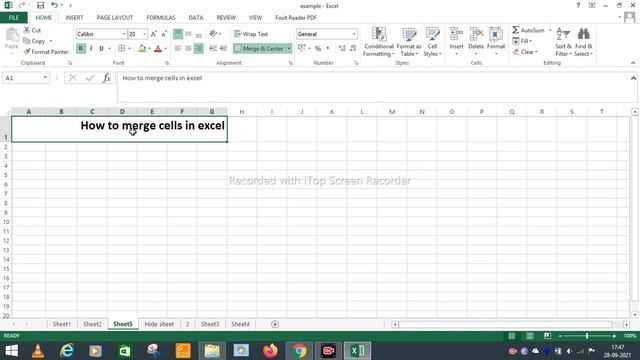Activate Format Painter
The width and height of the screenshot is (640, 360).
point(46,52)
